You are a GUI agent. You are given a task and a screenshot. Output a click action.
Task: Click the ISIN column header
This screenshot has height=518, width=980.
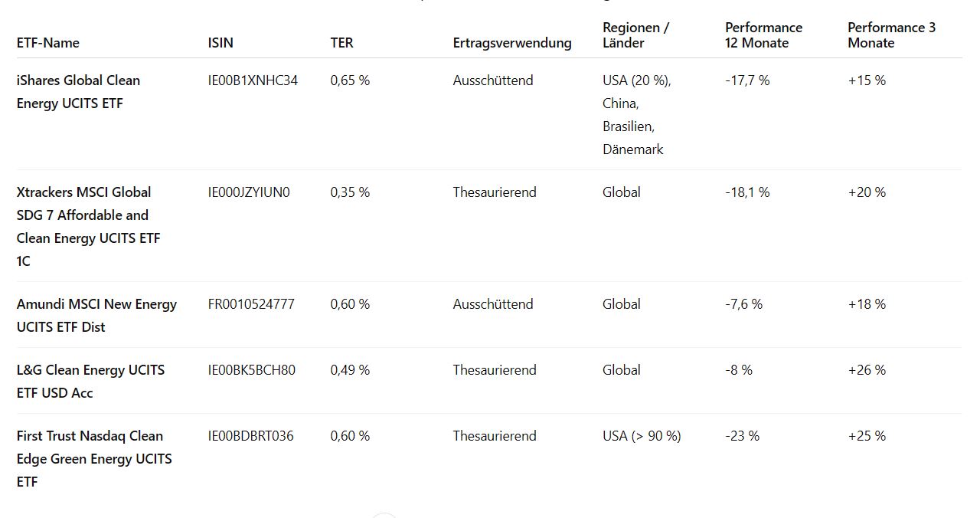(x=220, y=43)
